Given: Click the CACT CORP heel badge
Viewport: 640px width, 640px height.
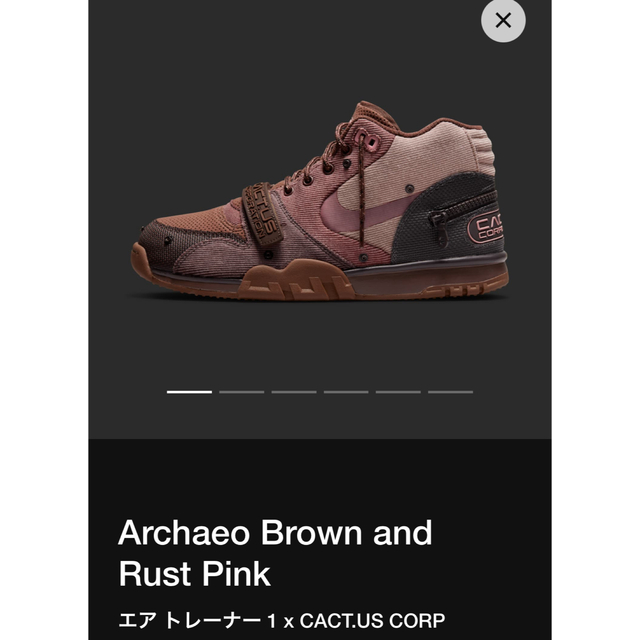Looking at the screenshot, I should (x=486, y=229).
